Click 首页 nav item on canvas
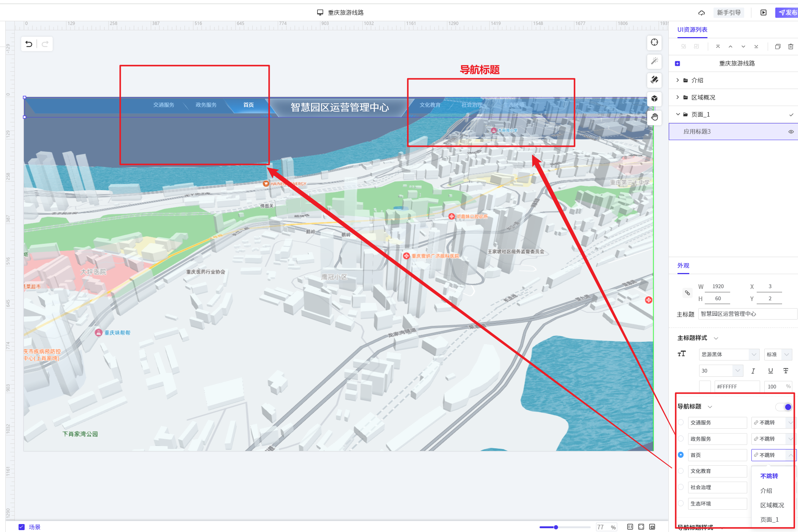 pyautogui.click(x=249, y=105)
